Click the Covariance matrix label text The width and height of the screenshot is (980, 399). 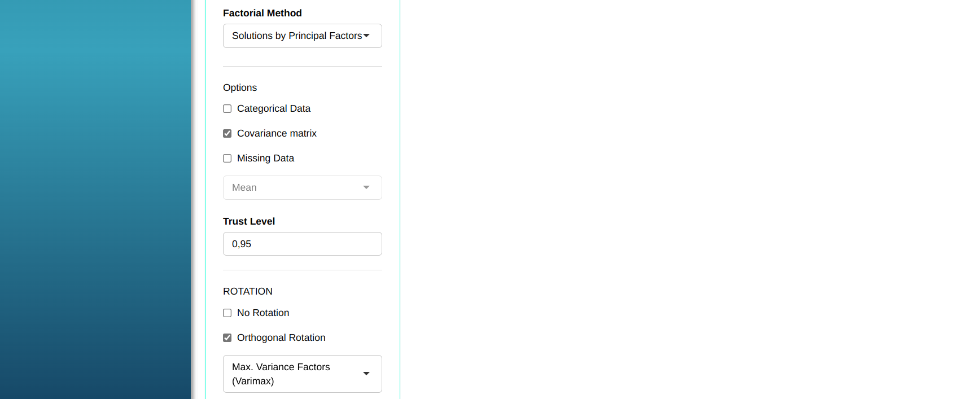(277, 133)
